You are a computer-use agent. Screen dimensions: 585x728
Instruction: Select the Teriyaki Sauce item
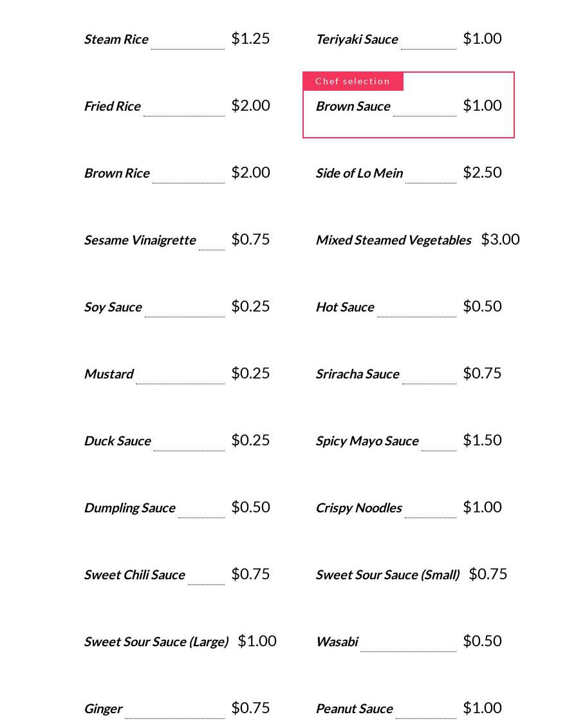pos(357,39)
